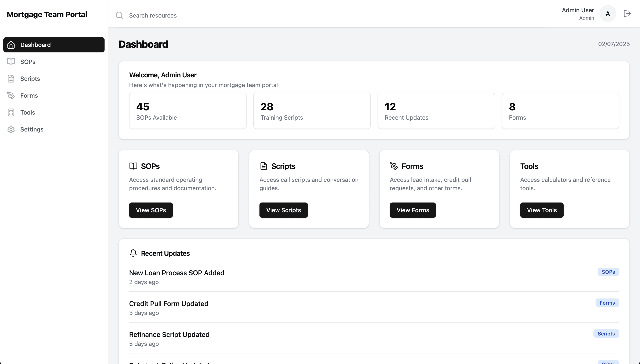Select the Dashboard home icon in sidebar

(11, 45)
